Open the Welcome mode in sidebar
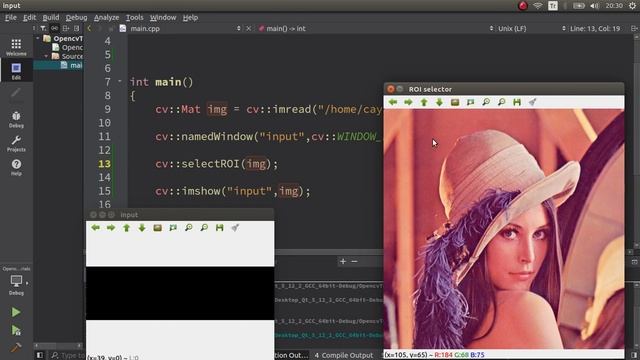This screenshot has height=360, width=640. click(16, 47)
